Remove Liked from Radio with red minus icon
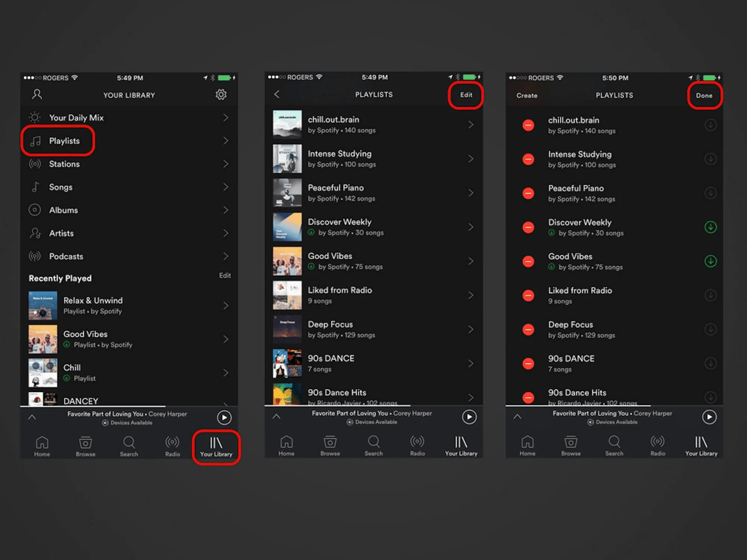747x560 pixels. click(528, 295)
